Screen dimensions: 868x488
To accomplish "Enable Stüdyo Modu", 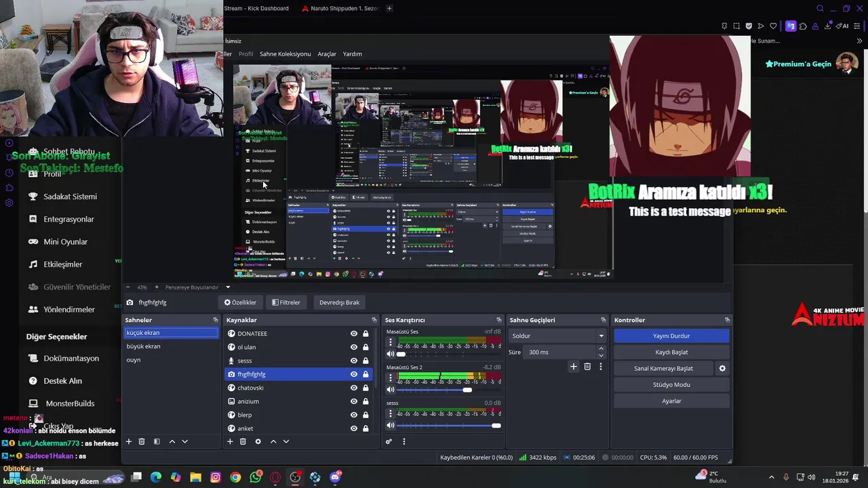I will pos(671,384).
